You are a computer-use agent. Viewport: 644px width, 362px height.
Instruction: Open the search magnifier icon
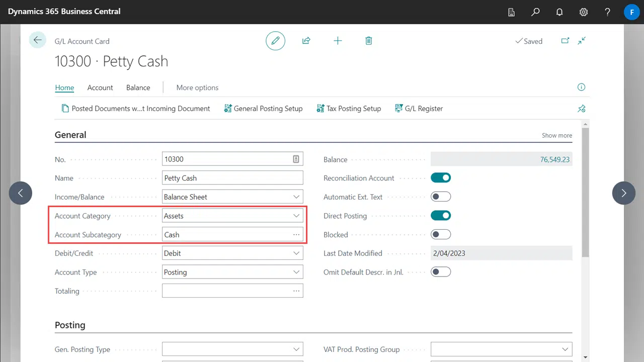tap(535, 12)
